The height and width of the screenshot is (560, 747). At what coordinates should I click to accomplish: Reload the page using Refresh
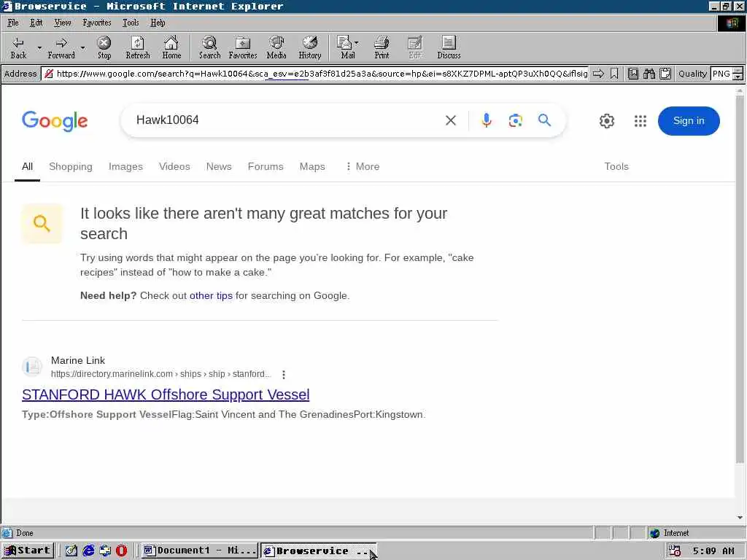click(x=138, y=47)
